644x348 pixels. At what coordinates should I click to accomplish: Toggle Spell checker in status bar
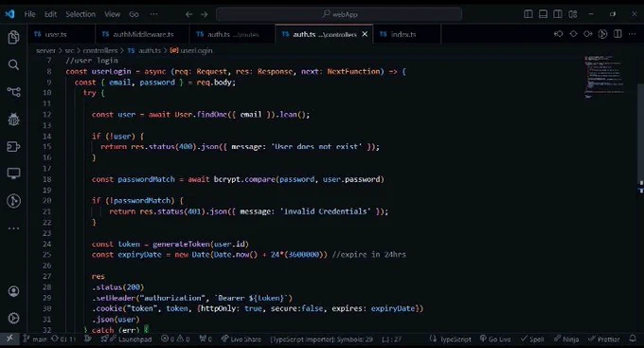click(x=532, y=339)
